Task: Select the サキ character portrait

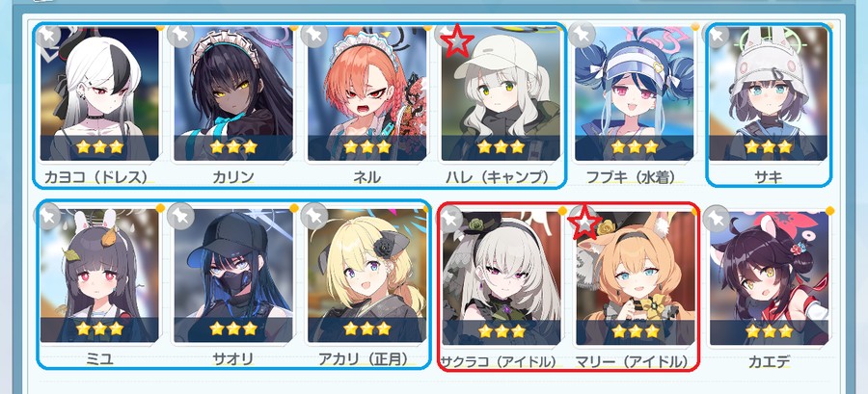Action: [x=769, y=94]
